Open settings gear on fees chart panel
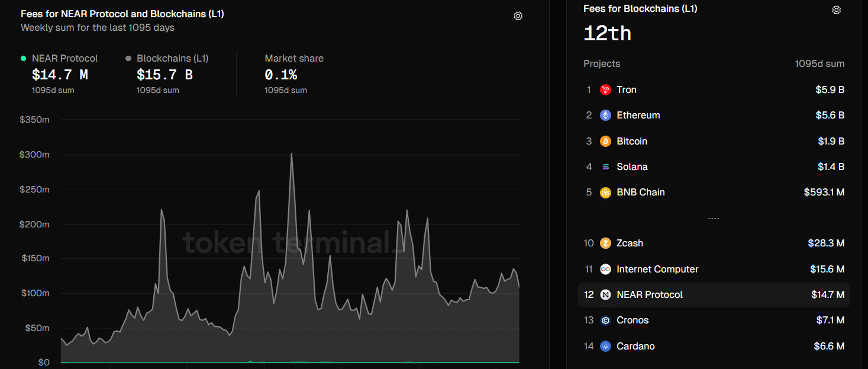868x369 pixels. point(518,16)
